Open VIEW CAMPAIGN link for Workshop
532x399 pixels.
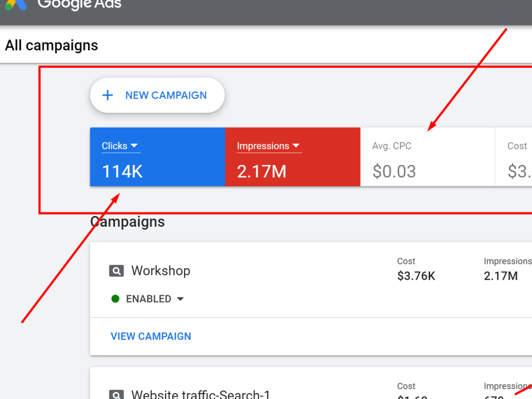click(x=151, y=336)
